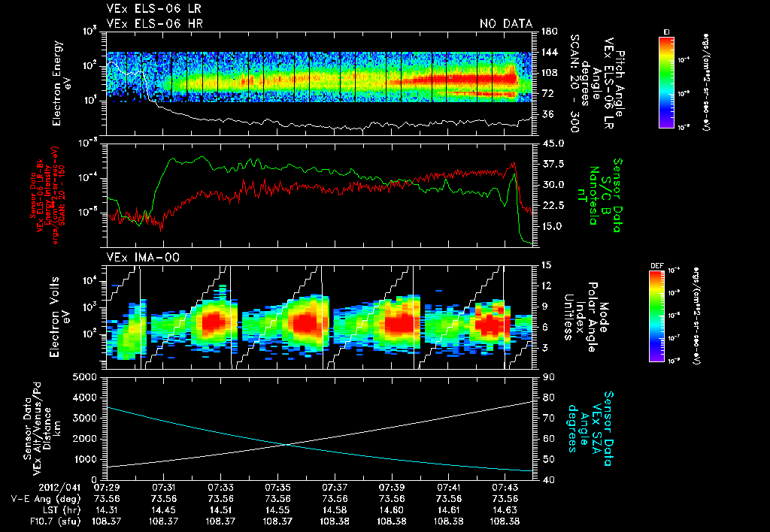Click the 07:35 time tick label
770x532 pixels.
click(277, 488)
